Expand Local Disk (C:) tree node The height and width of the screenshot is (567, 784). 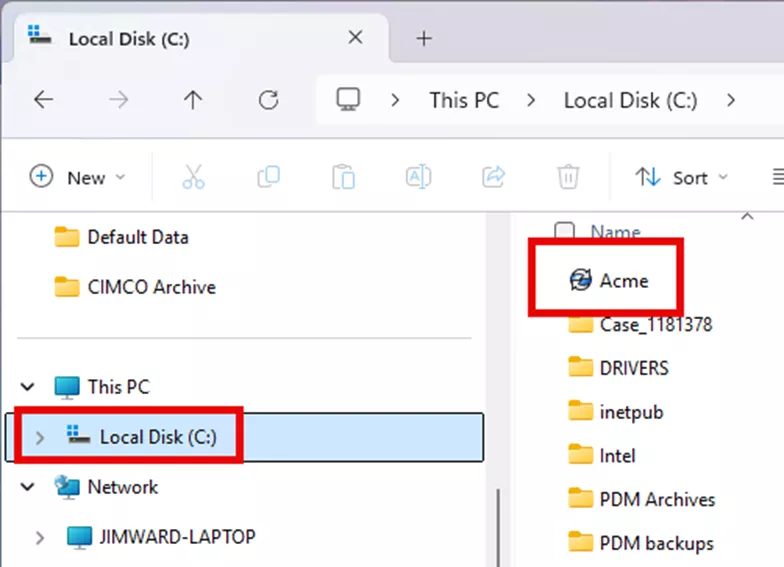[40, 438]
